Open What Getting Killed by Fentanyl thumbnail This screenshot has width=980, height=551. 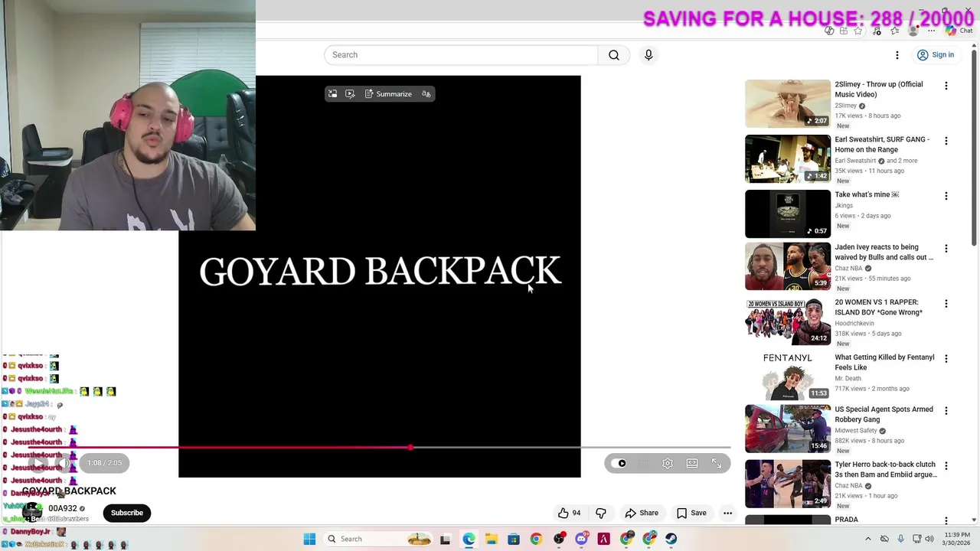click(x=788, y=377)
